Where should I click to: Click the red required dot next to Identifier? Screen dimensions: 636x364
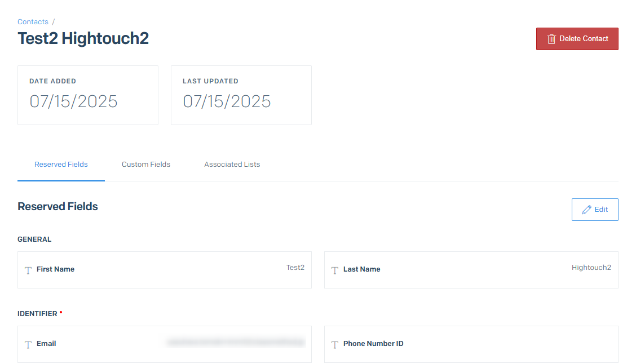[x=61, y=312]
